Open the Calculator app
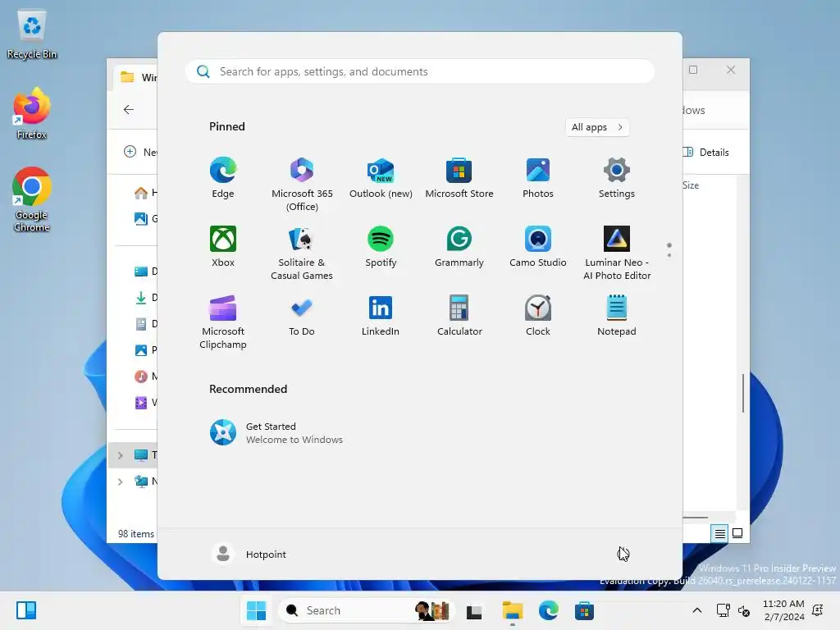The image size is (840, 630). 459,316
